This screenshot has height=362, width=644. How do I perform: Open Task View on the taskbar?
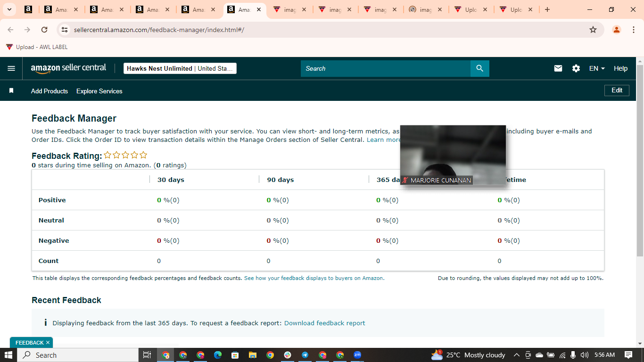(x=147, y=355)
